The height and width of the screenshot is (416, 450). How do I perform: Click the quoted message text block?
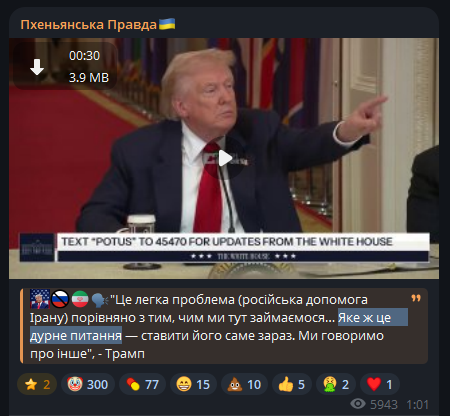pyautogui.click(x=224, y=326)
